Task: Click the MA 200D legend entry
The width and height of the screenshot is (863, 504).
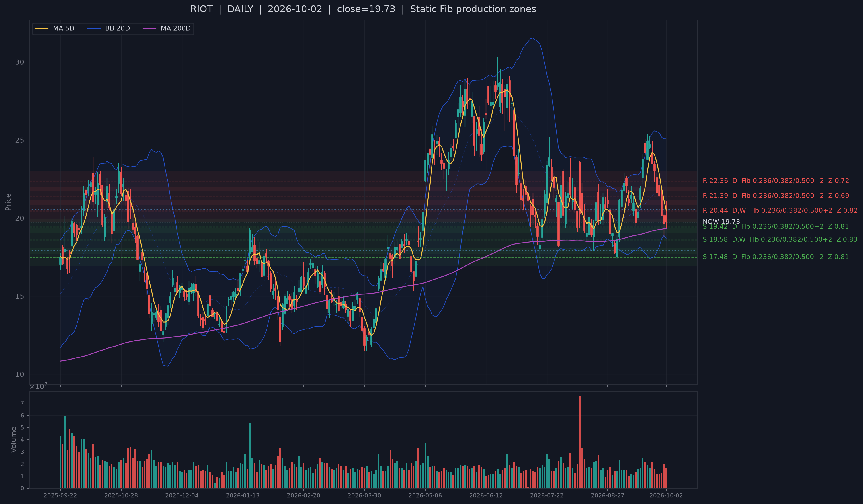Action: (x=167, y=28)
